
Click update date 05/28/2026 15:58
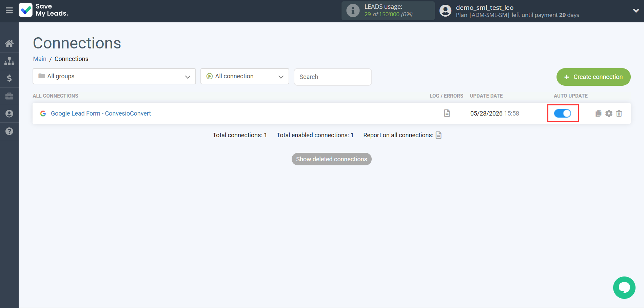pos(494,114)
